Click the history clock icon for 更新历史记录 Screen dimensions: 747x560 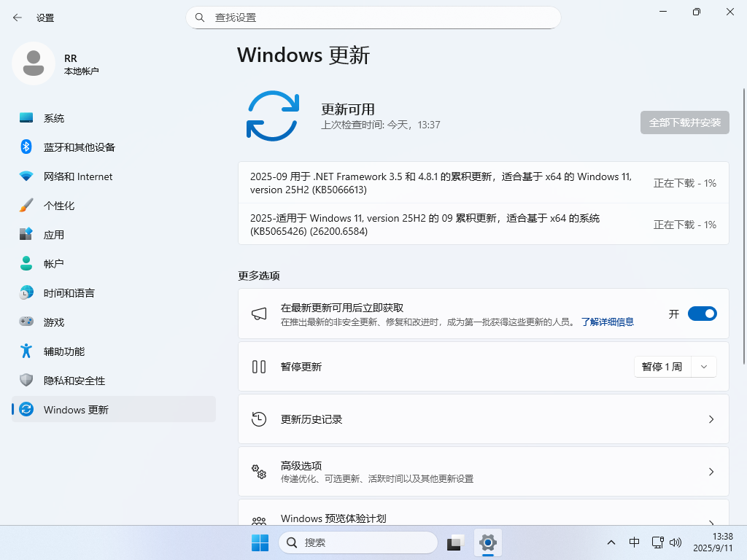(259, 419)
